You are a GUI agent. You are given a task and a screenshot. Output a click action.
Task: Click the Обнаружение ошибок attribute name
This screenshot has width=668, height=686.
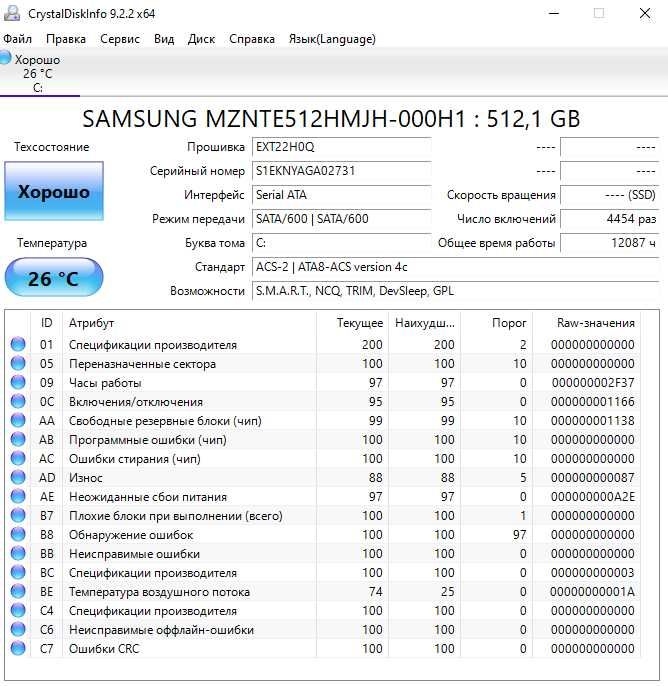pos(131,535)
